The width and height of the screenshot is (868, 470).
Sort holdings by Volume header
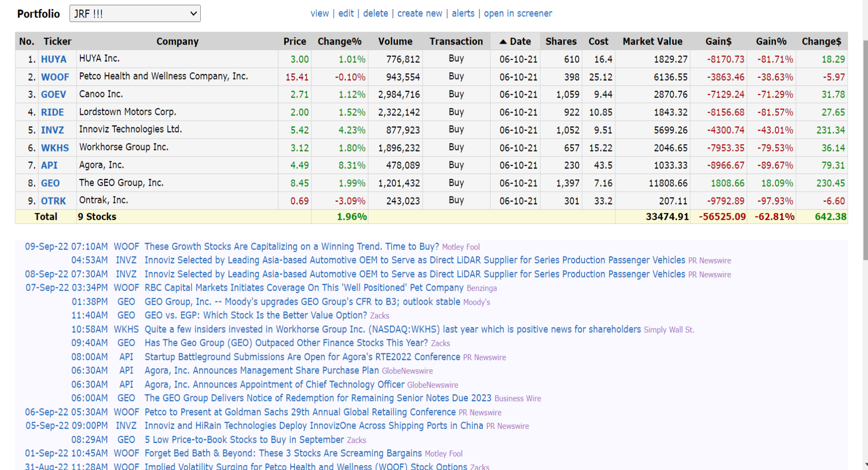point(395,42)
